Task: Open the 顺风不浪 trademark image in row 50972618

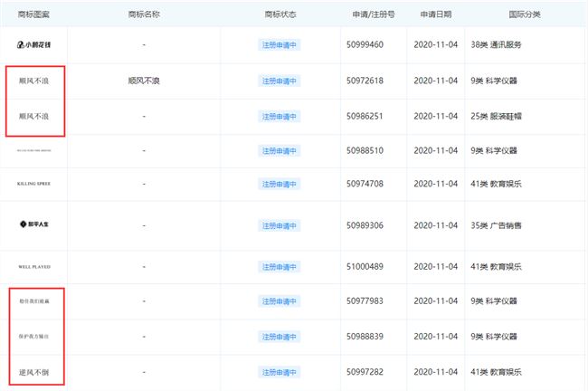Action: [x=33, y=81]
